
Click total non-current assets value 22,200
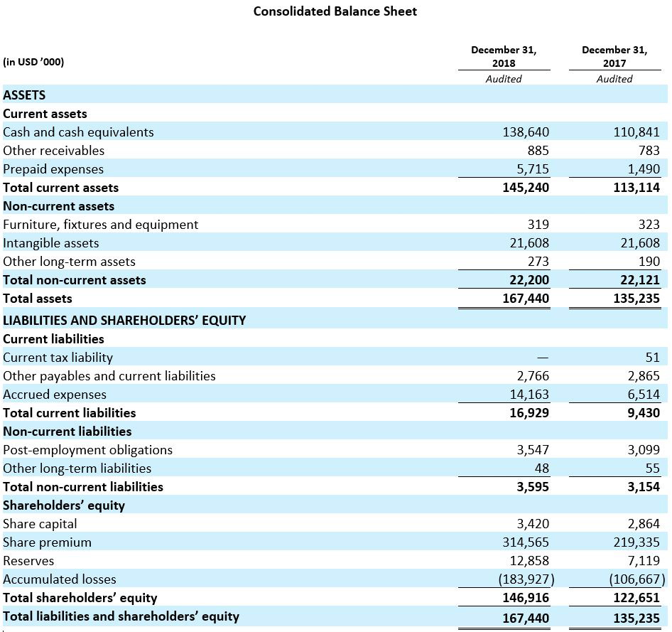[x=529, y=280]
